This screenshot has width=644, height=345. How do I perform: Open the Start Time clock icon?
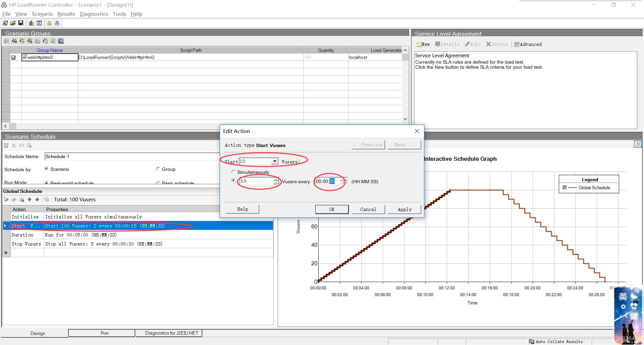pyautogui.click(x=29, y=145)
